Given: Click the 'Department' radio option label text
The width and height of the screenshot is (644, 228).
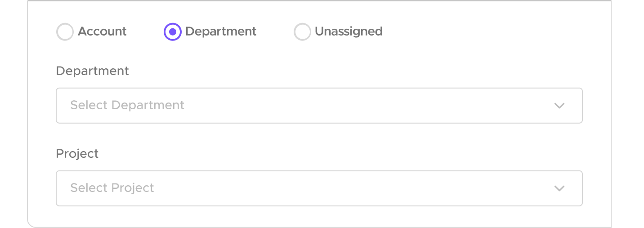Looking at the screenshot, I should (x=221, y=31).
